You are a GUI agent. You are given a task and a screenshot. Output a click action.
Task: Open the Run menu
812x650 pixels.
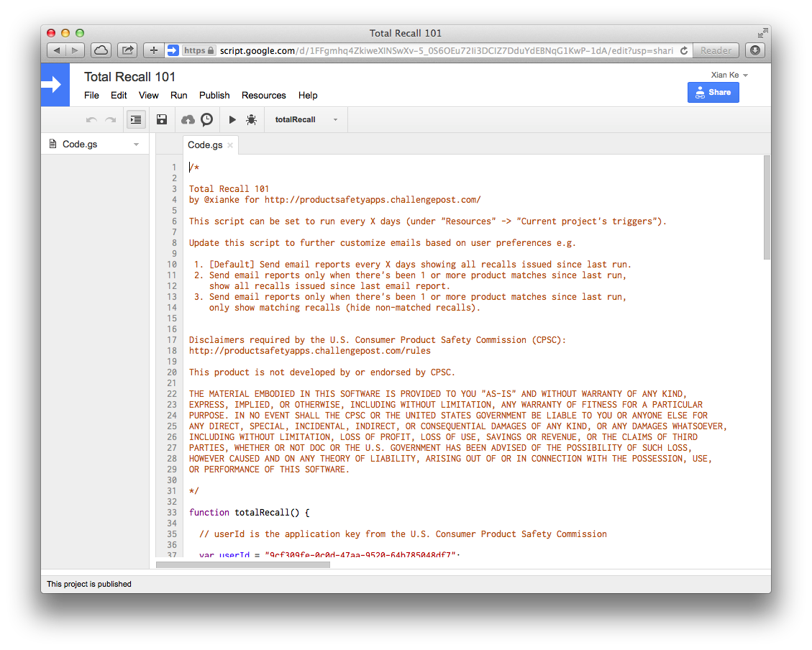pos(178,95)
